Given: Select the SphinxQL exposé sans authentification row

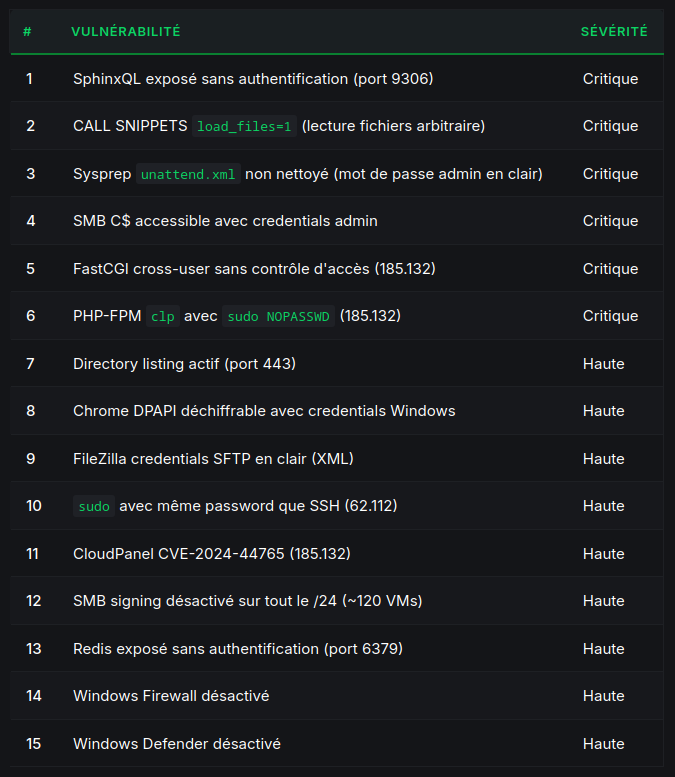Looking at the screenshot, I should 252,79.
